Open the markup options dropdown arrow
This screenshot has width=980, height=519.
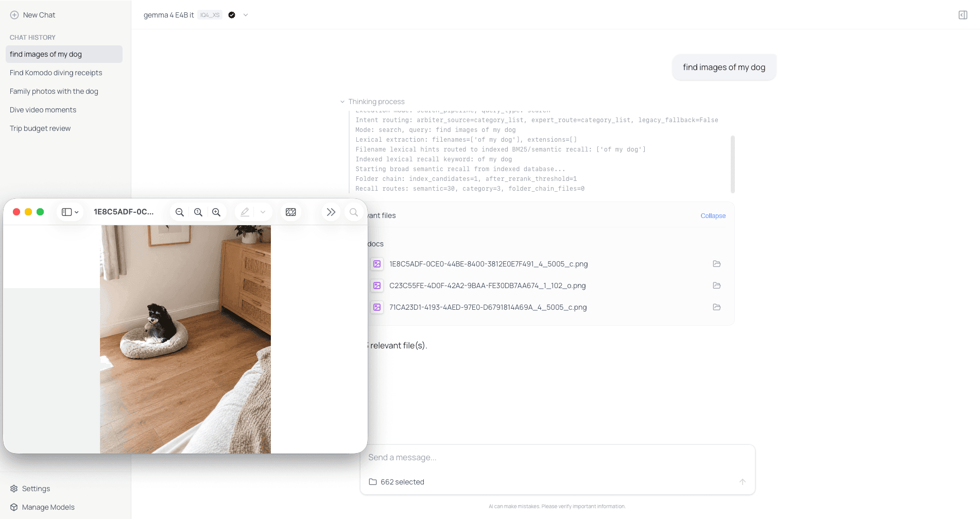263,212
